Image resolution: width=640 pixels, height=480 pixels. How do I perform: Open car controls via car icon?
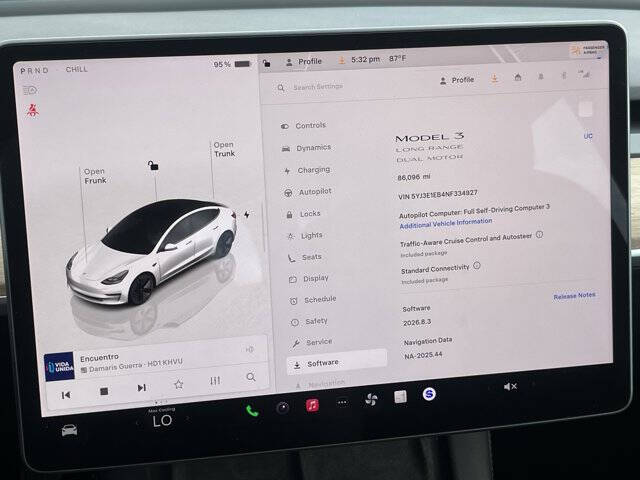[x=69, y=430]
